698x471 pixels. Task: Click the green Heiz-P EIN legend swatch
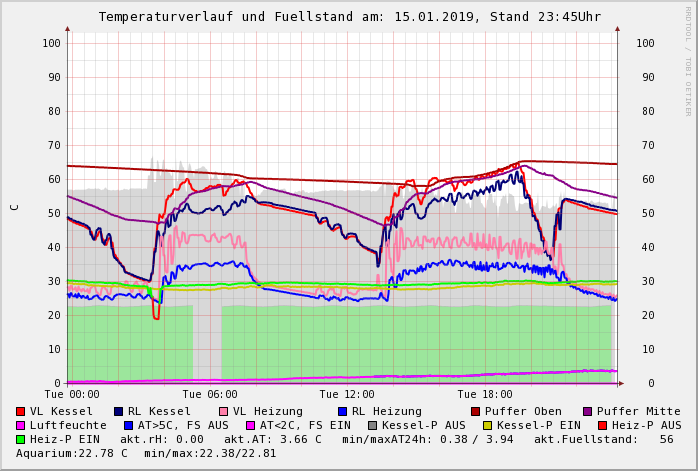click(21, 439)
